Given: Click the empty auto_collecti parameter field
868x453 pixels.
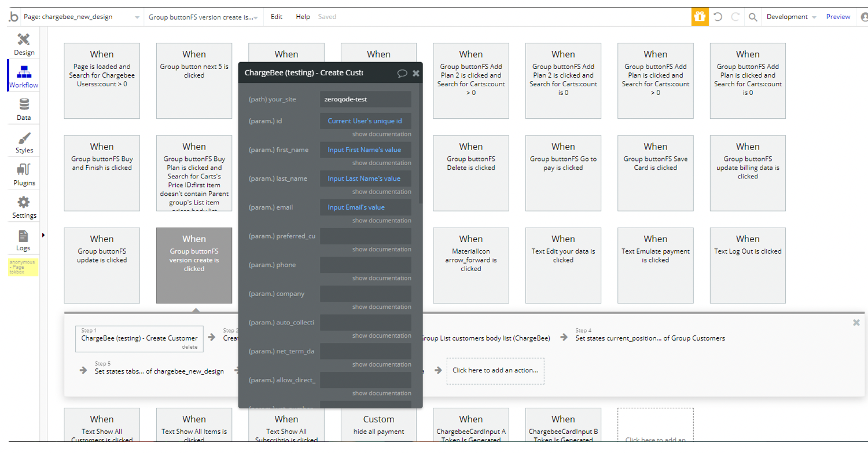Looking at the screenshot, I should [366, 322].
